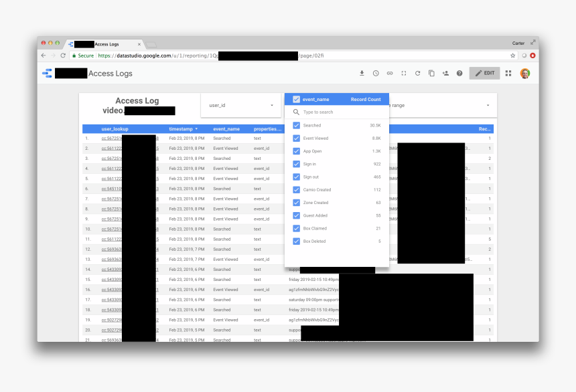Refresh the report data
Screen dimensions: 576x392
417,73
